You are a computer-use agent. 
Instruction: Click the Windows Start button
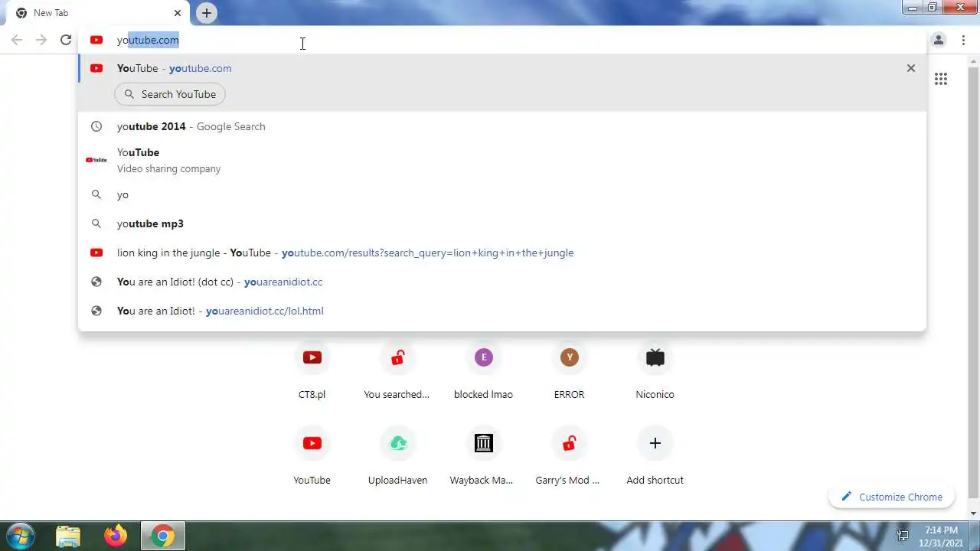coord(20,536)
